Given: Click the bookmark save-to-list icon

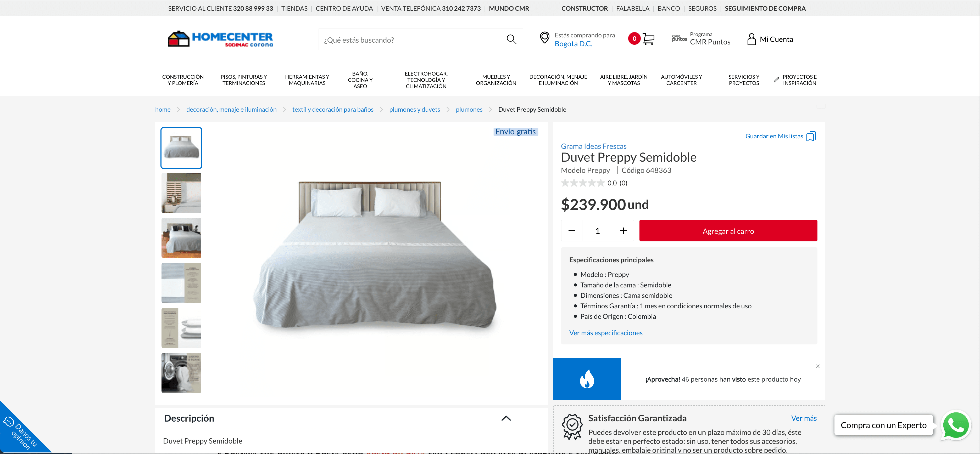Looking at the screenshot, I should point(811,136).
